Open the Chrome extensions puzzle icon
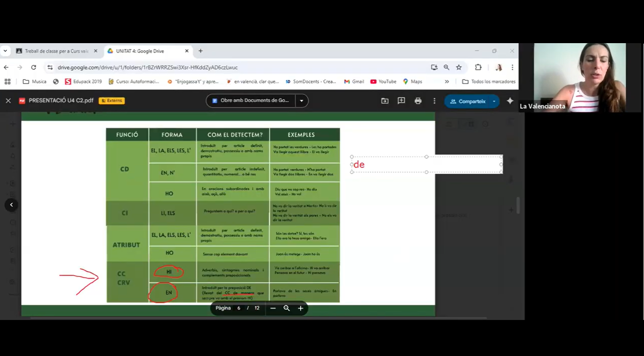 [x=478, y=67]
